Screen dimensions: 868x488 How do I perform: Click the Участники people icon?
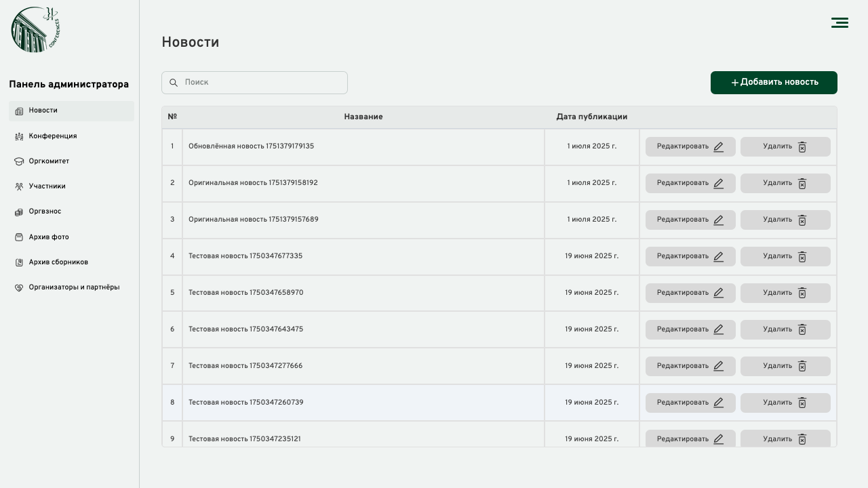19,186
